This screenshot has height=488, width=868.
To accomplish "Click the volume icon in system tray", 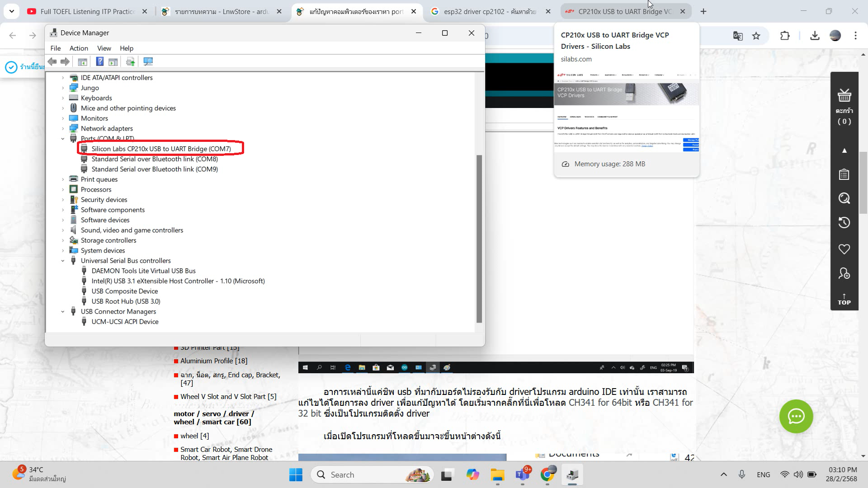I will [x=798, y=474].
